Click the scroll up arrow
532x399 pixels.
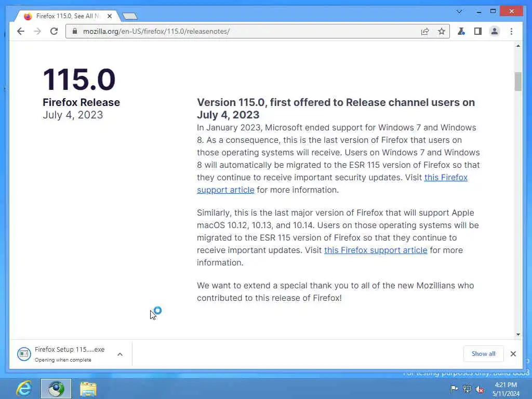518,46
